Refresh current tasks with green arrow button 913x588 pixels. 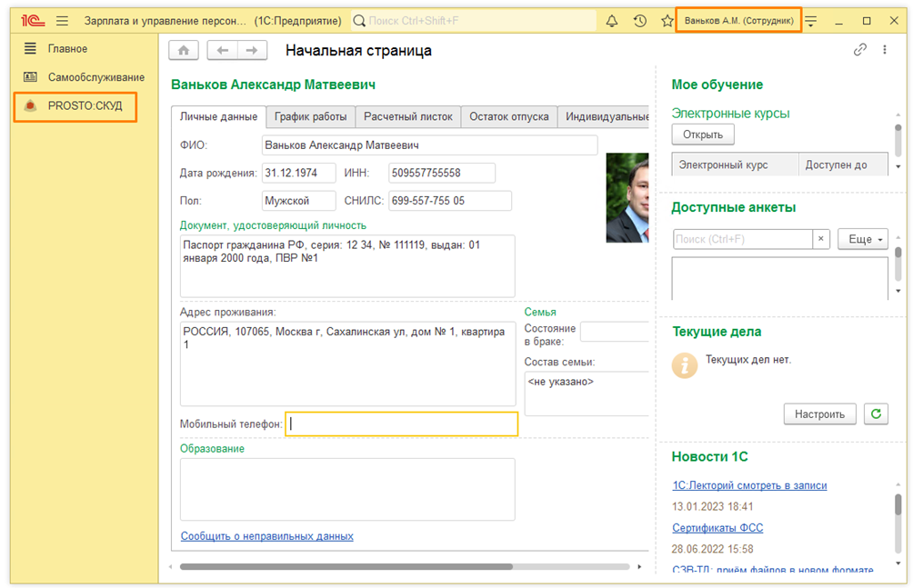876,414
